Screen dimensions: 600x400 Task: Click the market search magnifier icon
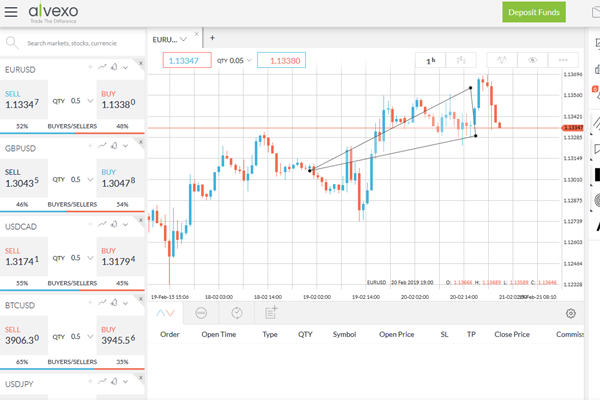click(x=12, y=43)
